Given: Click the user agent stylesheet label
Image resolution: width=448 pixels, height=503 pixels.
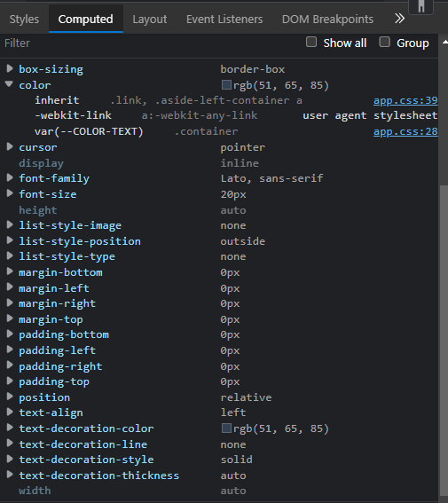Looking at the screenshot, I should (370, 115).
